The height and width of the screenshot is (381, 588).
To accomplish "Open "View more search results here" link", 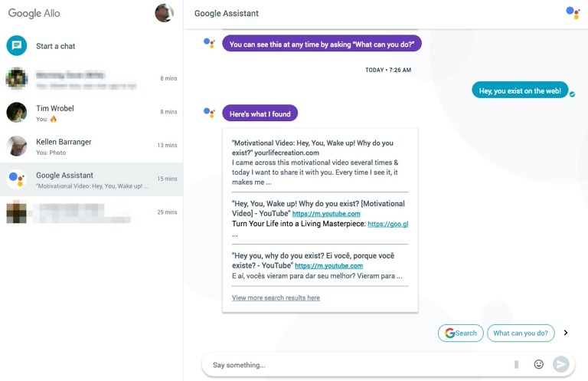I will click(x=276, y=297).
